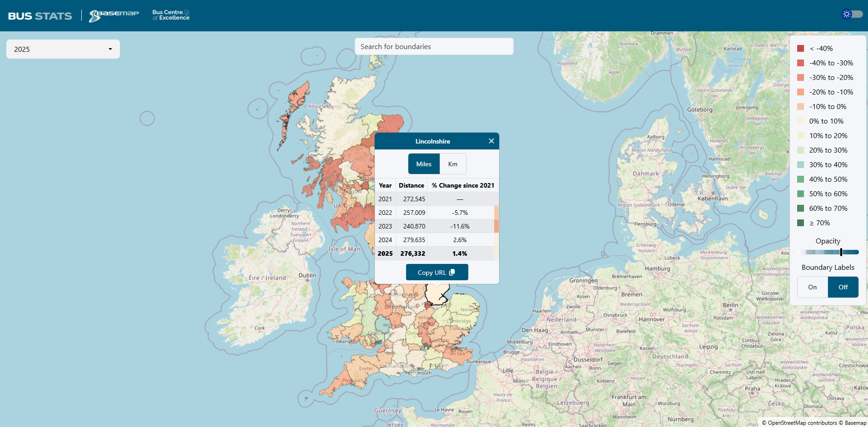
Task: Click the '20% to 30%' legend swatch
Action: [800, 150]
